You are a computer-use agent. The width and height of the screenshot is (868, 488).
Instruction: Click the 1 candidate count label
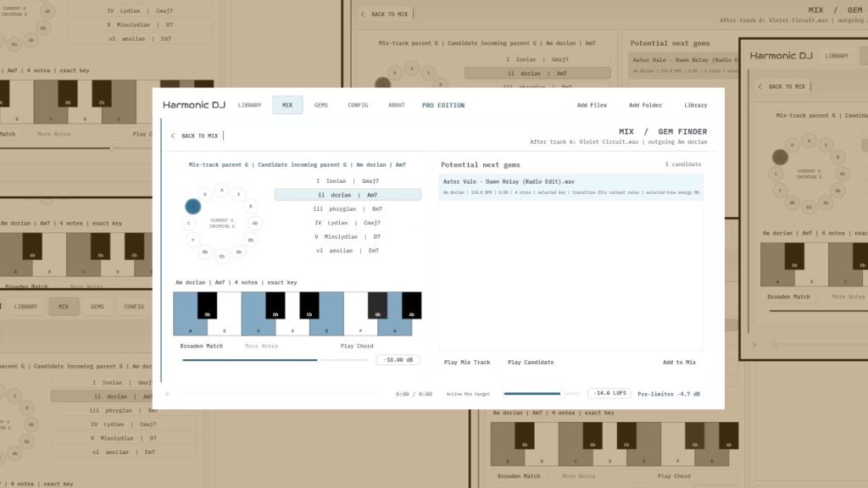click(683, 164)
